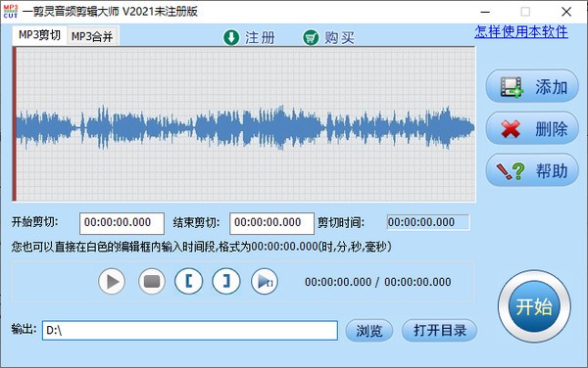Click the 剪切时间 duration field

428,222
